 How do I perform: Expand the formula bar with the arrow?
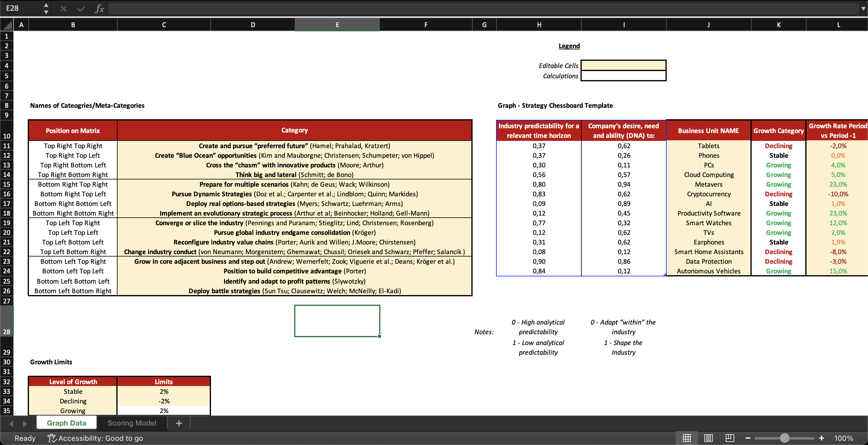pyautogui.click(x=863, y=8)
